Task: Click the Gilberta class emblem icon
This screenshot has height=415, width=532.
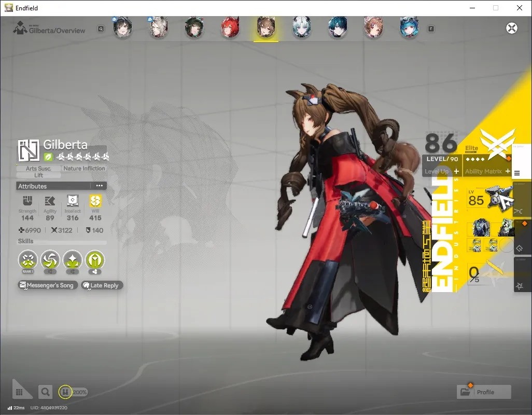Action: (x=29, y=150)
